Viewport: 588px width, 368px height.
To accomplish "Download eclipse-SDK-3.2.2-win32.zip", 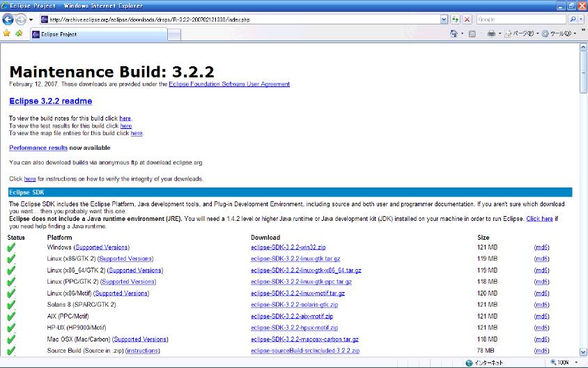I will pos(288,247).
